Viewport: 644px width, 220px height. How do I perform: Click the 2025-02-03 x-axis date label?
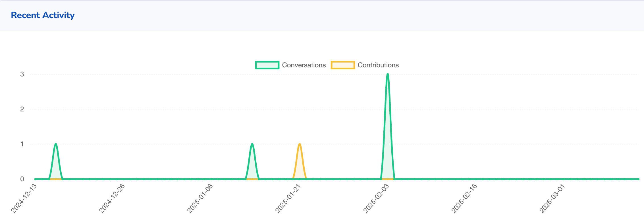point(376,198)
